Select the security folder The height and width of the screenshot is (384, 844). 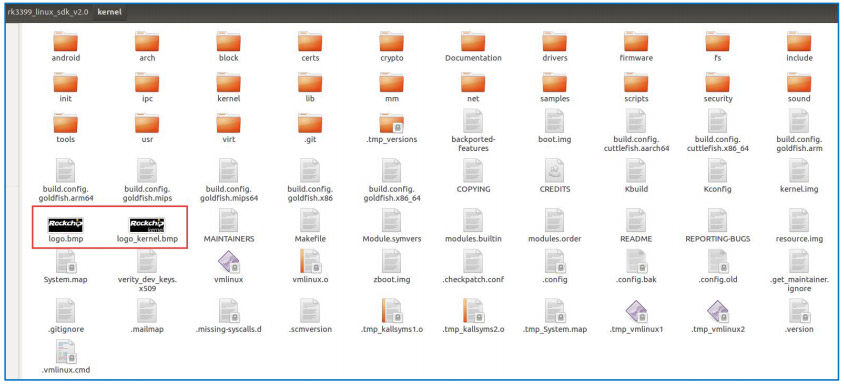(718, 82)
